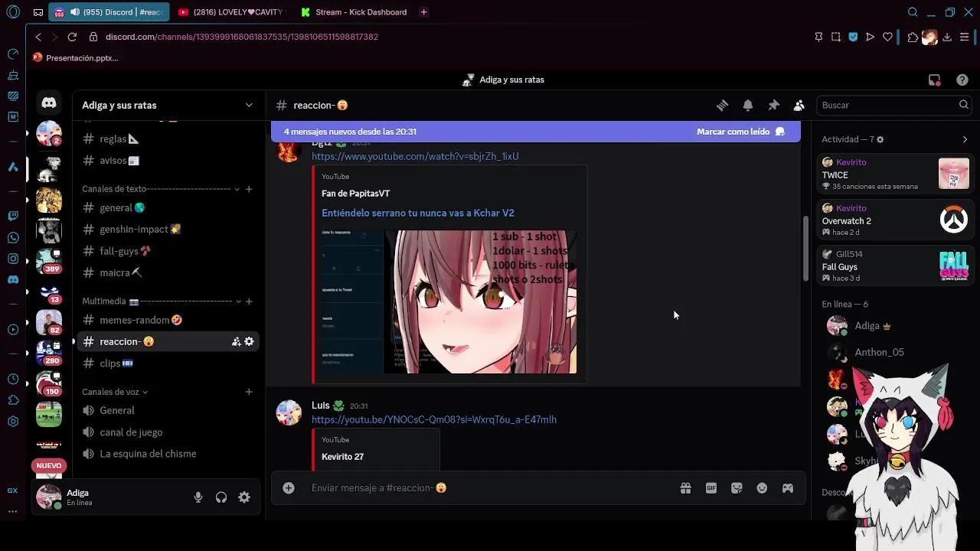Open Actividad settings gear icon
The width and height of the screenshot is (980, 551).
tap(880, 139)
